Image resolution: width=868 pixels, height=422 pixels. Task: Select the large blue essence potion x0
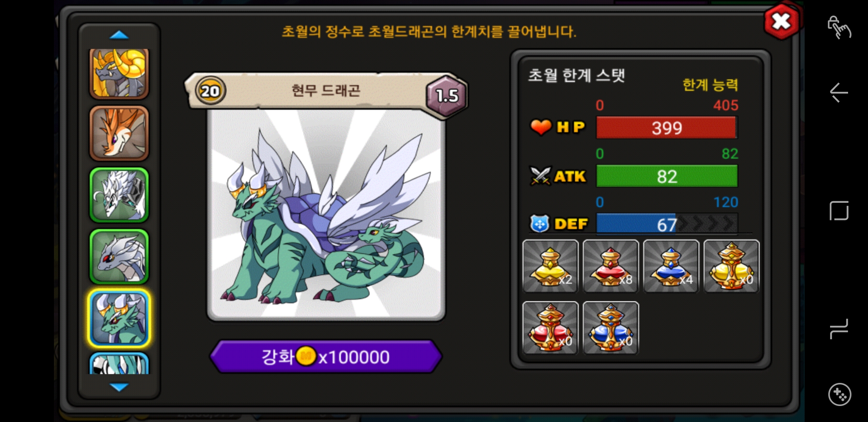click(x=611, y=328)
